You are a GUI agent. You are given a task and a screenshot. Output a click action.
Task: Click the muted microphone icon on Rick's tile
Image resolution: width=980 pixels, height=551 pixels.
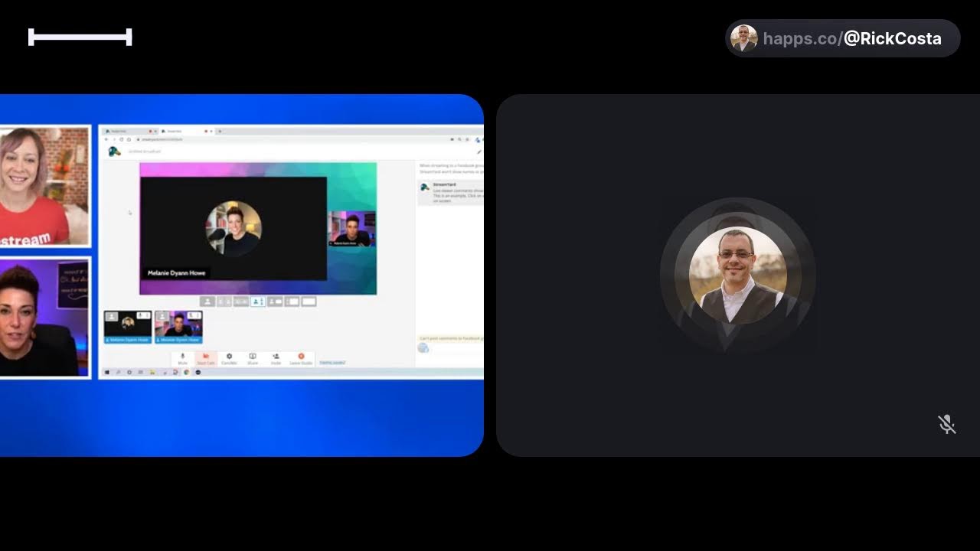click(x=947, y=424)
